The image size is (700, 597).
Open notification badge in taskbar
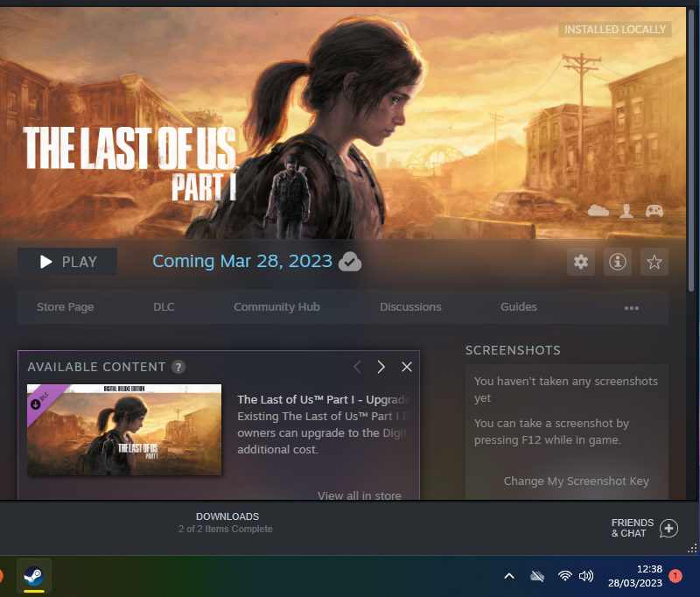675,576
